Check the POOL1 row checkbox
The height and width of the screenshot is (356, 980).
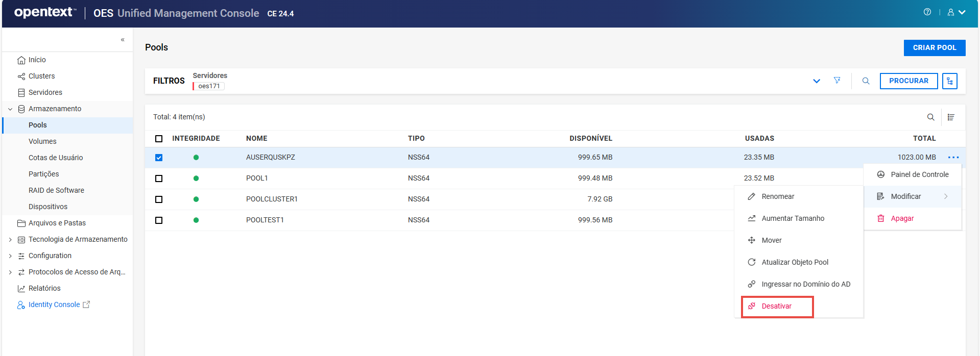[x=159, y=179]
